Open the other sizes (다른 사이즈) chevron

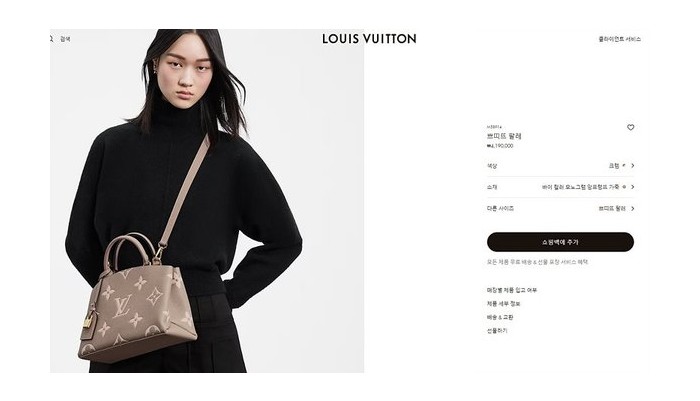[x=633, y=209]
